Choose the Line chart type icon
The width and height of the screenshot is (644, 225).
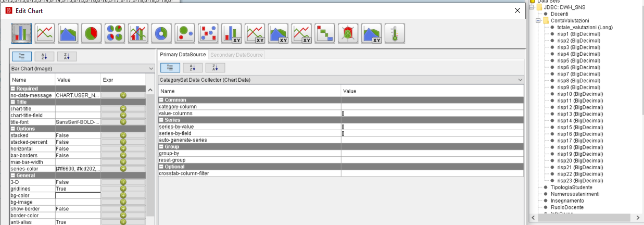coord(45,33)
